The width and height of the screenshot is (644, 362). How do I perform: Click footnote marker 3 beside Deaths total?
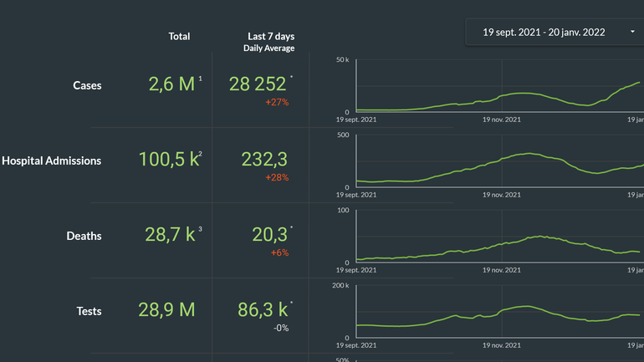coord(201,229)
